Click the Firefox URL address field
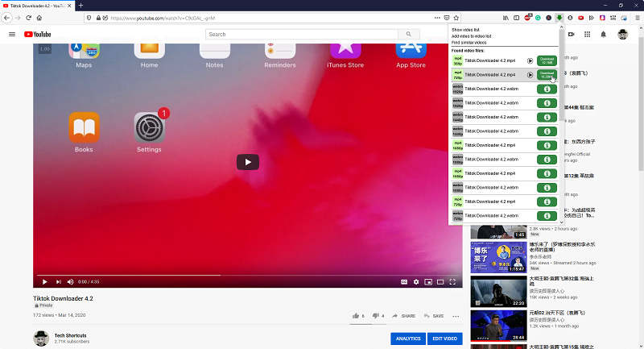The width and height of the screenshot is (644, 349). click(271, 18)
